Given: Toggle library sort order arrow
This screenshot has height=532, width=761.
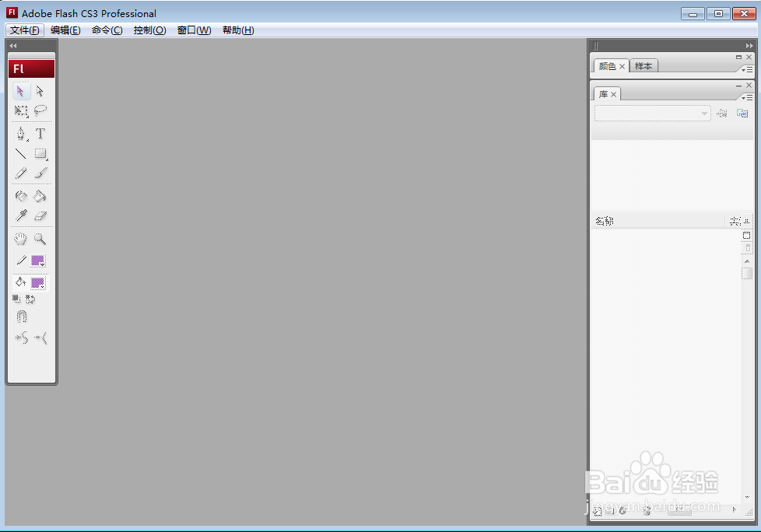Looking at the screenshot, I should (x=746, y=221).
